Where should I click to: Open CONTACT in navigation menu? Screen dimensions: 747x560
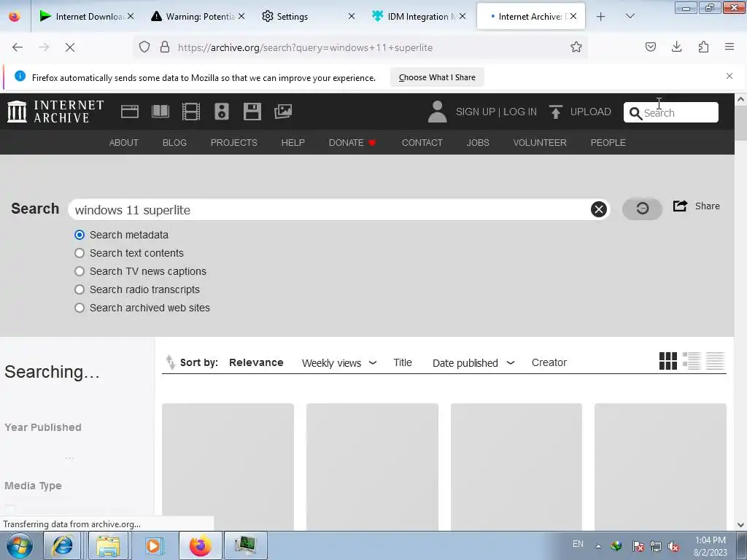pyautogui.click(x=422, y=142)
